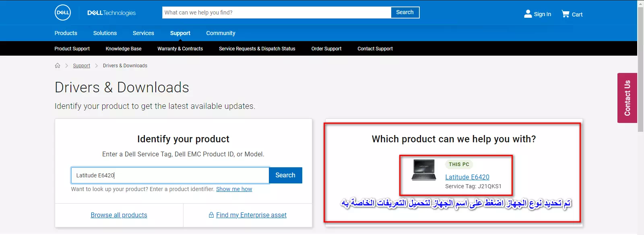Open Browse all products link

(x=119, y=215)
